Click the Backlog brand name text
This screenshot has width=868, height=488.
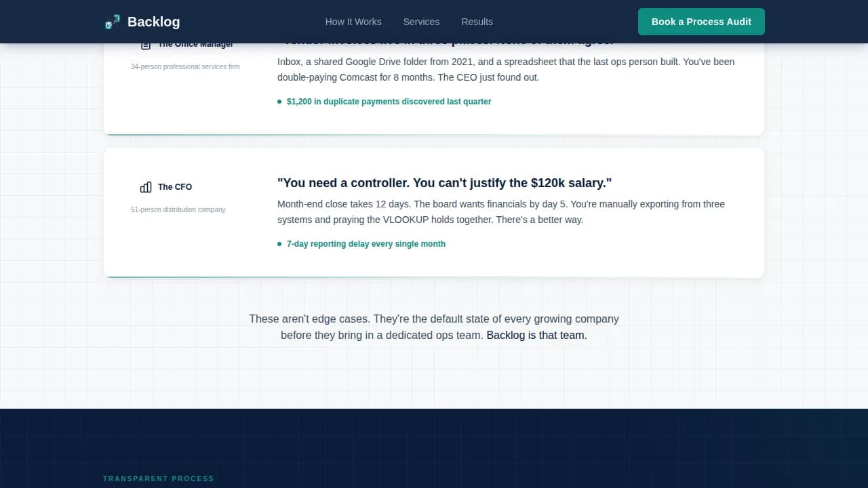coord(153,22)
